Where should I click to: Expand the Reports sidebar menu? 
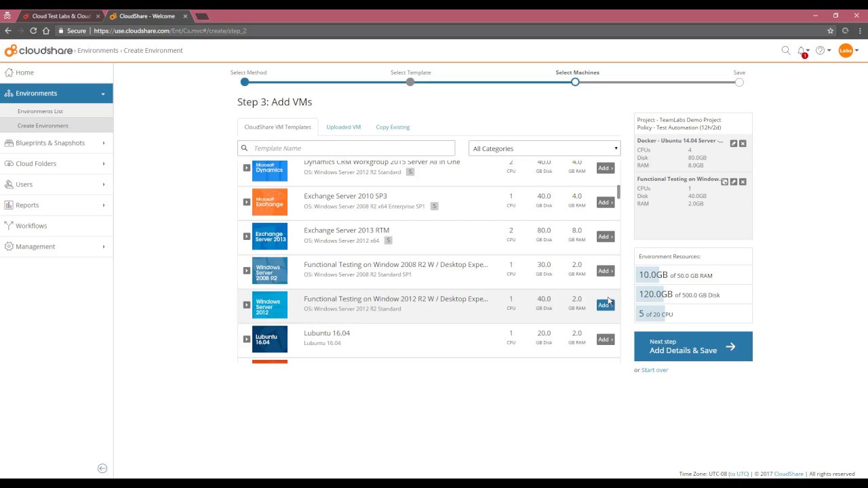56,205
